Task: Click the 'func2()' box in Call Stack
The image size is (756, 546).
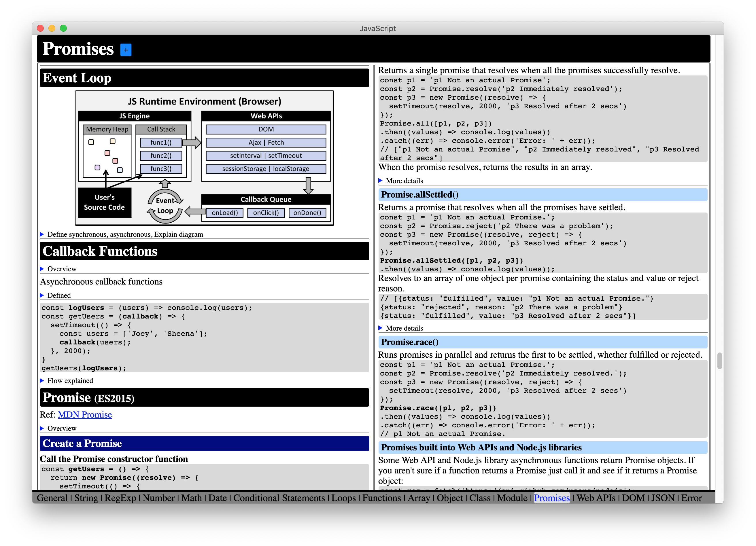Action: [161, 156]
